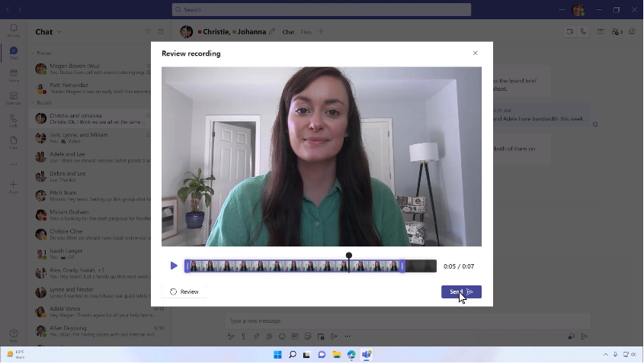
Task: Open the Teams section in sidebar
Action: [x=13, y=75]
